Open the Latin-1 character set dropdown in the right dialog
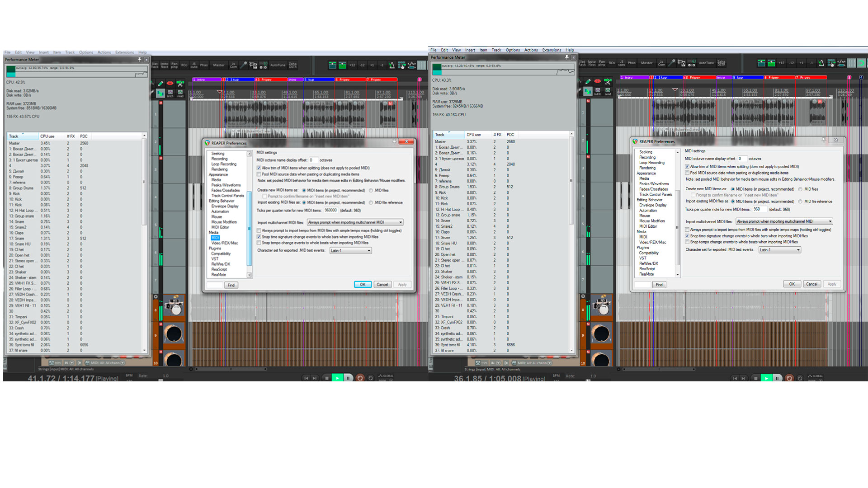 779,250
